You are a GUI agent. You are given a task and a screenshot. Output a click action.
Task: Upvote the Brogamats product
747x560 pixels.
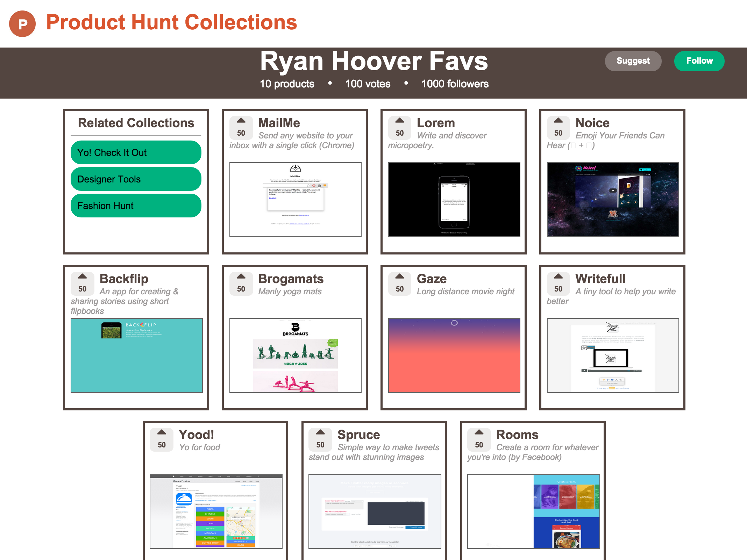click(241, 283)
